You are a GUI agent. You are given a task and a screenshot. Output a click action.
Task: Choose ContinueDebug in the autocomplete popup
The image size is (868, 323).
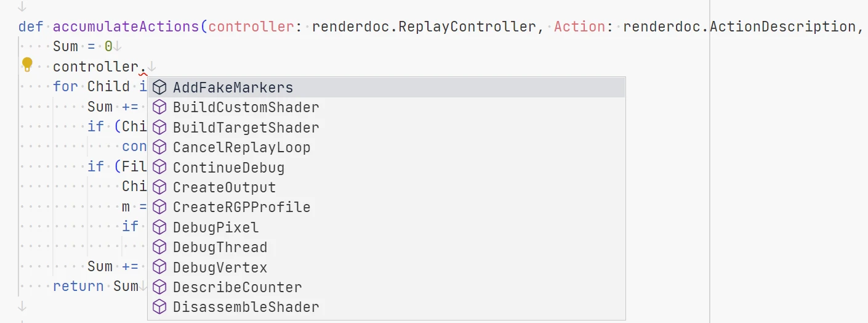[x=228, y=168]
